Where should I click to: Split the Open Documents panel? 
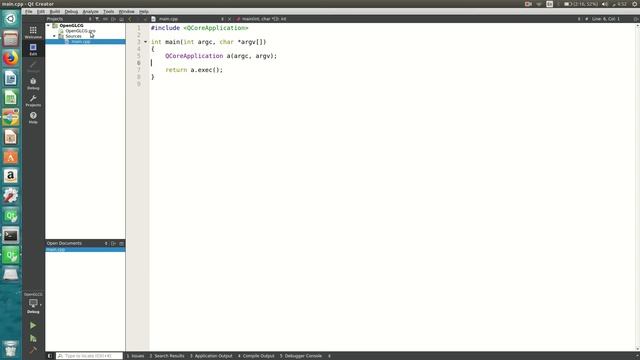point(113,243)
